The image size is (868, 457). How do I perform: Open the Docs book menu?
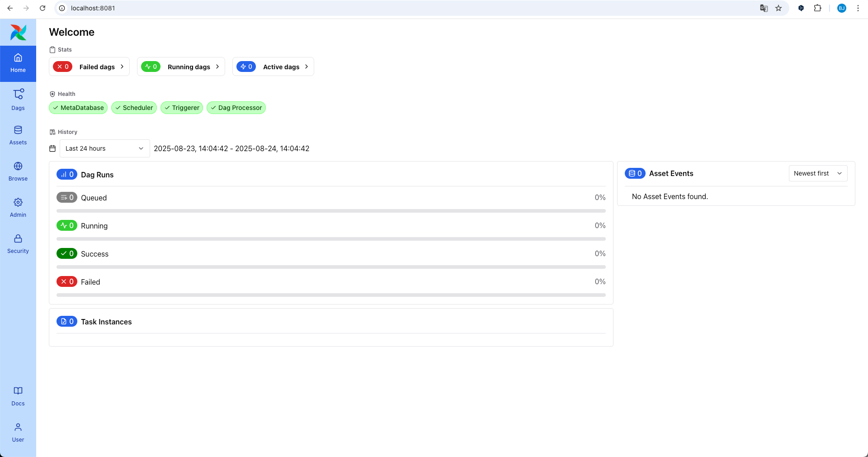click(18, 396)
